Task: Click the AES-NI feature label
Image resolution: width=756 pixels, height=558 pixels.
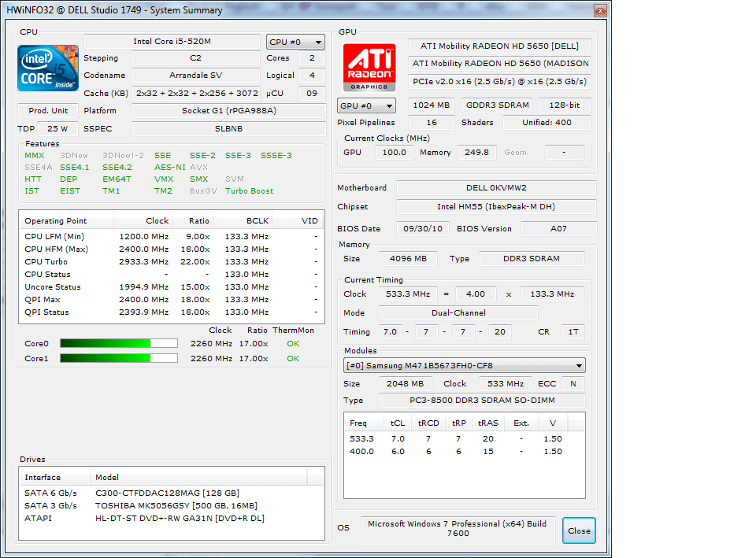Action: tap(170, 167)
